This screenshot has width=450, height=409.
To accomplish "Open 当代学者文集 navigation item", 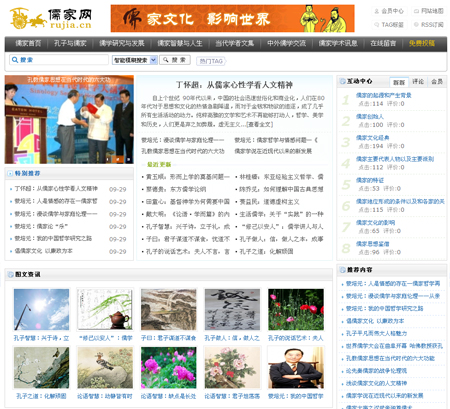I will (x=234, y=43).
